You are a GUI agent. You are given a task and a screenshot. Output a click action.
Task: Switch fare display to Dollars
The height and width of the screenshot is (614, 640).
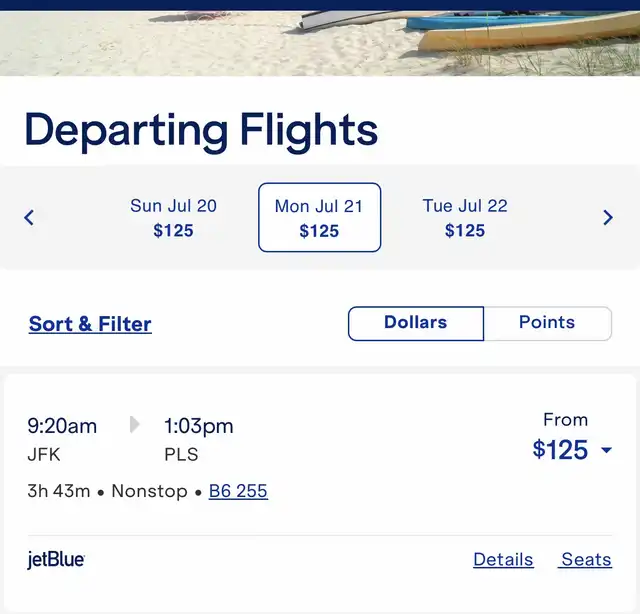pos(416,323)
